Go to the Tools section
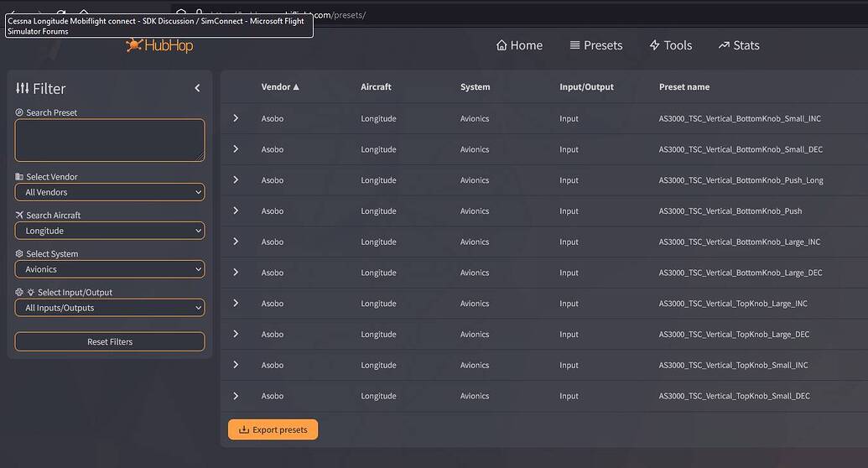 [670, 45]
